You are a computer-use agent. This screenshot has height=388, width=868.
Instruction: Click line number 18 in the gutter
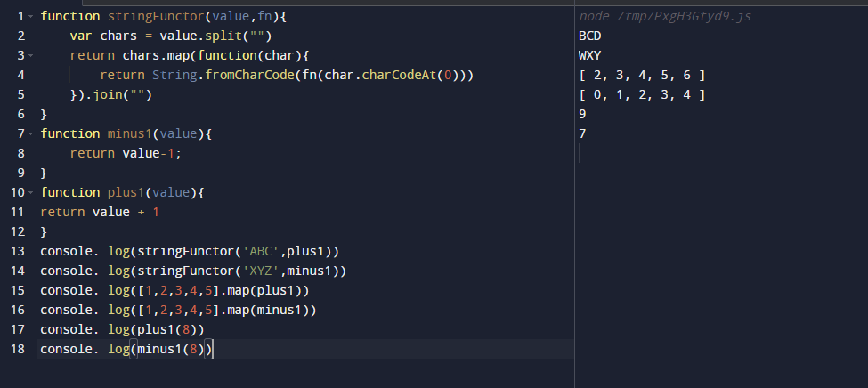(x=18, y=349)
